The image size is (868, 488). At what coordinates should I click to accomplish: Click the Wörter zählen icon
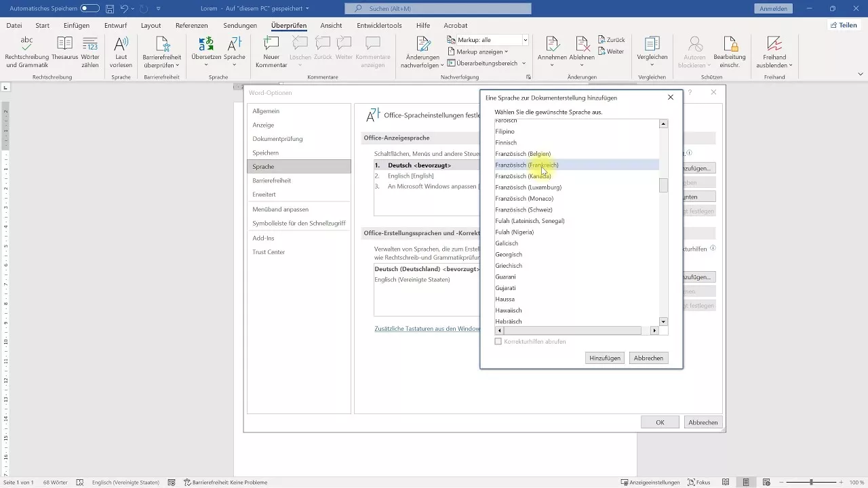pyautogui.click(x=90, y=45)
